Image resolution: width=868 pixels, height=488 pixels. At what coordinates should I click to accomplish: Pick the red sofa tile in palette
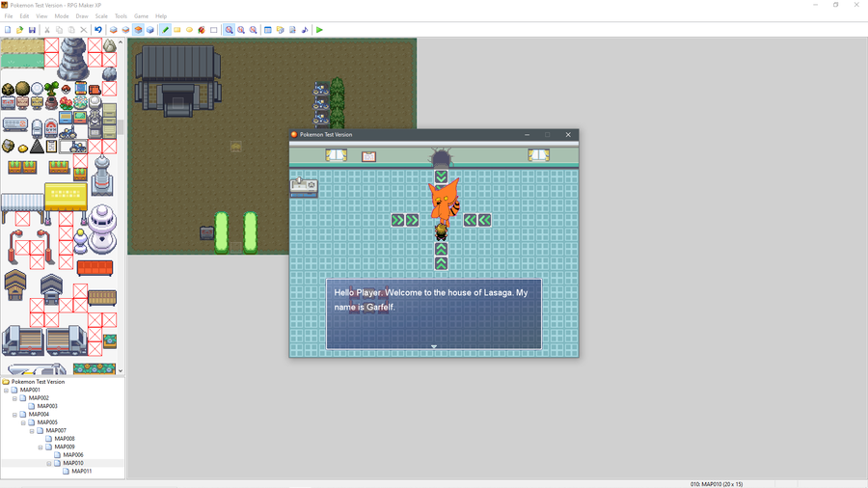coord(95,268)
